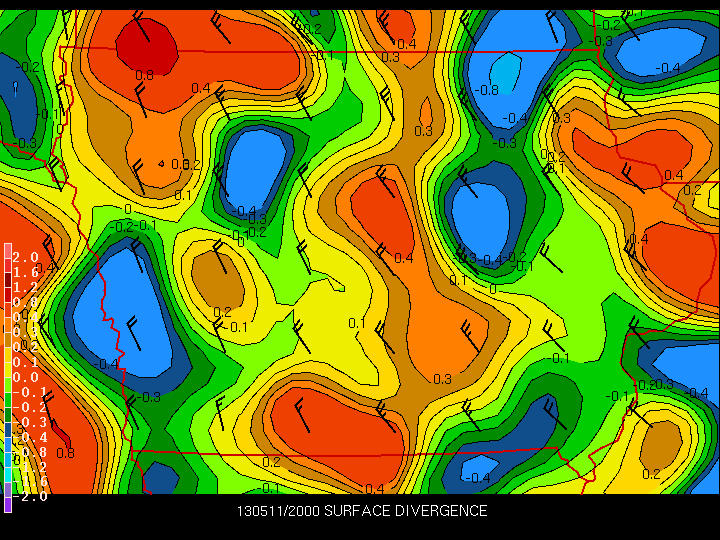This screenshot has width=720, height=540.
Task: Pick the 1.6 dark red legend swatch
Action: (x=7, y=271)
